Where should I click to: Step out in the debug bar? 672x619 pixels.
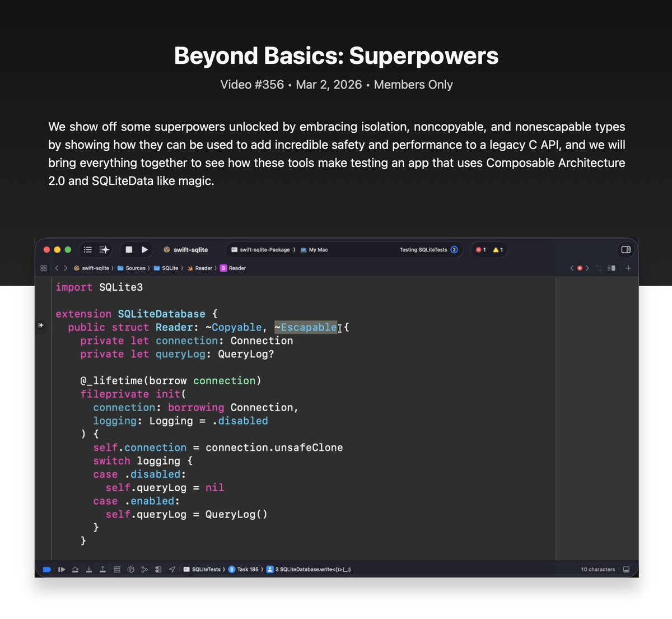[103, 570]
